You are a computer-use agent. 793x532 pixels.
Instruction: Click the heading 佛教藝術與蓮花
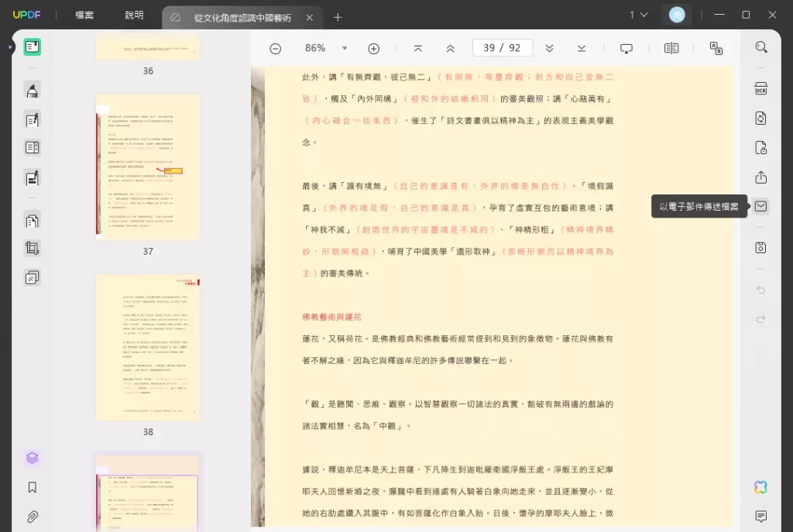331,317
